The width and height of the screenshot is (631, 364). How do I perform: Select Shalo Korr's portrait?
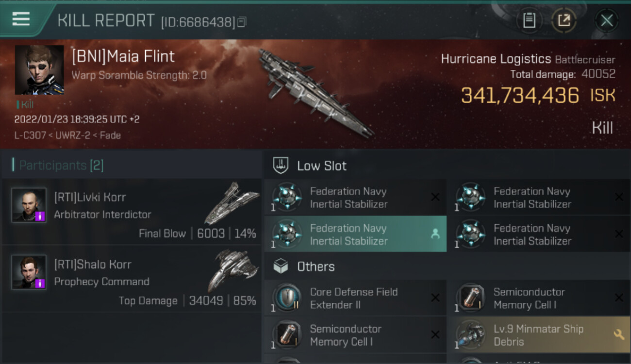tap(29, 272)
